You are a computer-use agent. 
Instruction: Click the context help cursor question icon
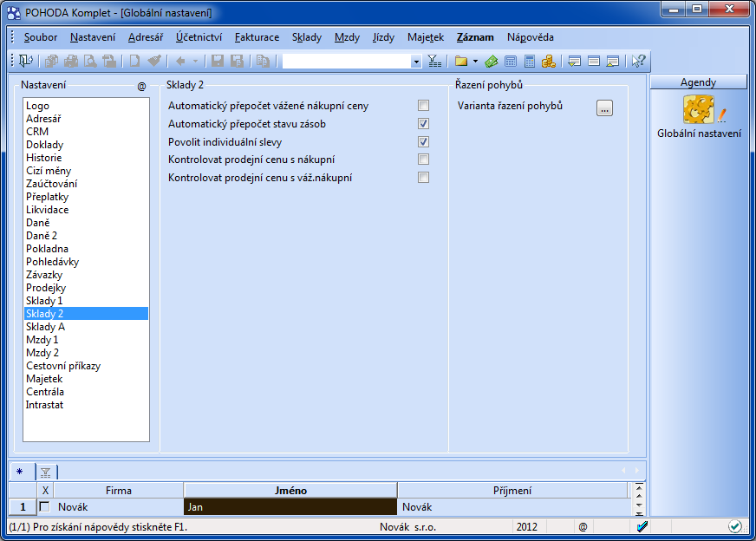[638, 61]
